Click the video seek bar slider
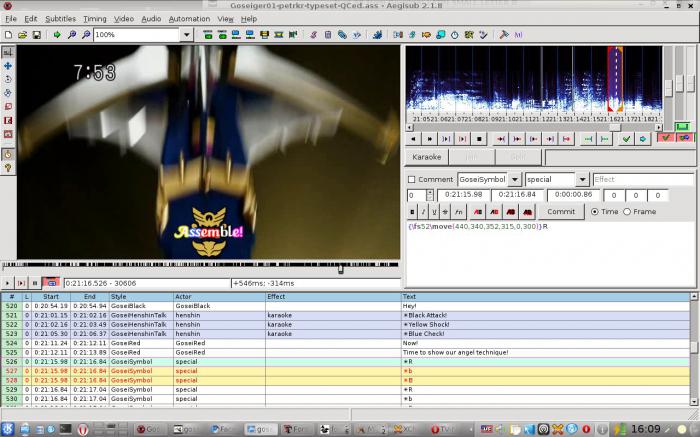700x437 pixels. pyautogui.click(x=341, y=269)
